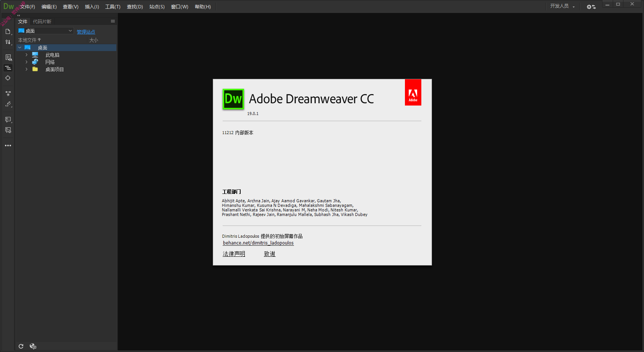This screenshot has width=644, height=352.
Task: Select the 桌面项目 tree row
Action: coord(66,69)
